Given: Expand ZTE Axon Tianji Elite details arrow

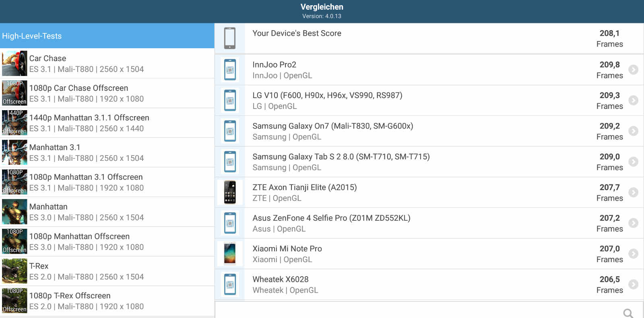Looking at the screenshot, I should [x=634, y=192].
